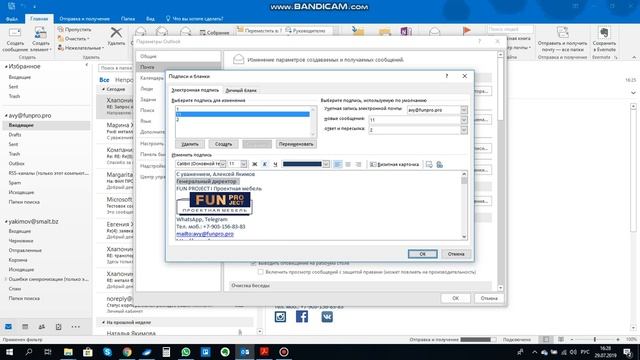Collapse the yakimov@smalt.bz account folder tree
640x360 pixels.
pyautogui.click(x=6, y=222)
